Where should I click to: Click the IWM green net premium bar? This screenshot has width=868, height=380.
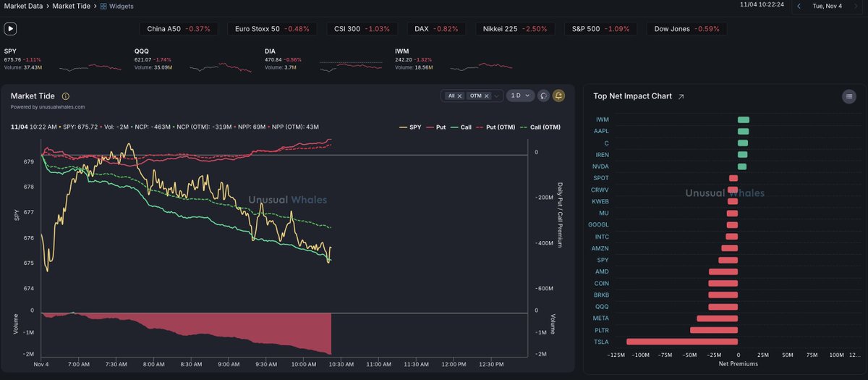[x=744, y=119]
